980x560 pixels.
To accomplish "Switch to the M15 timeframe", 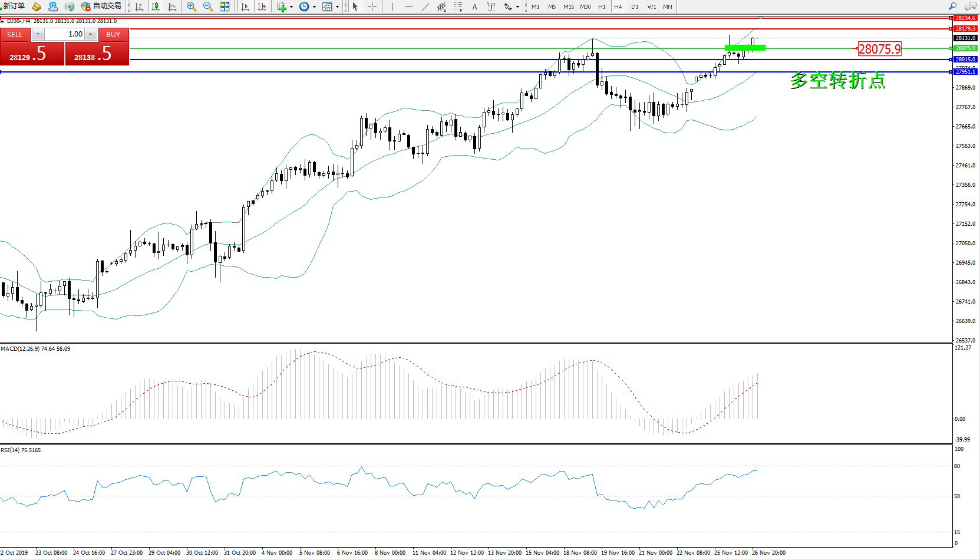I will point(568,6).
